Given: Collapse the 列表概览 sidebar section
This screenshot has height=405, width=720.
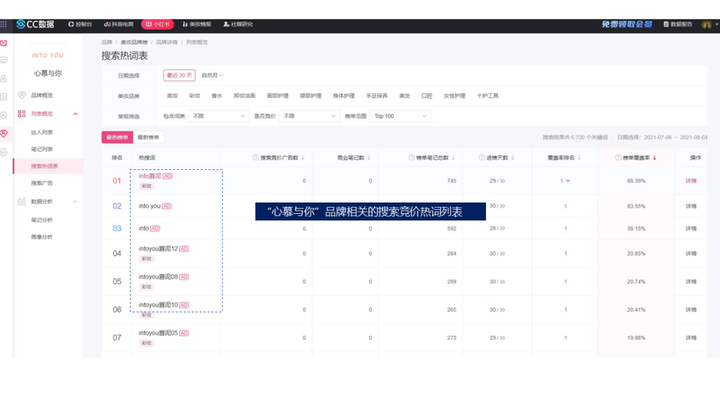Looking at the screenshot, I should tap(75, 113).
